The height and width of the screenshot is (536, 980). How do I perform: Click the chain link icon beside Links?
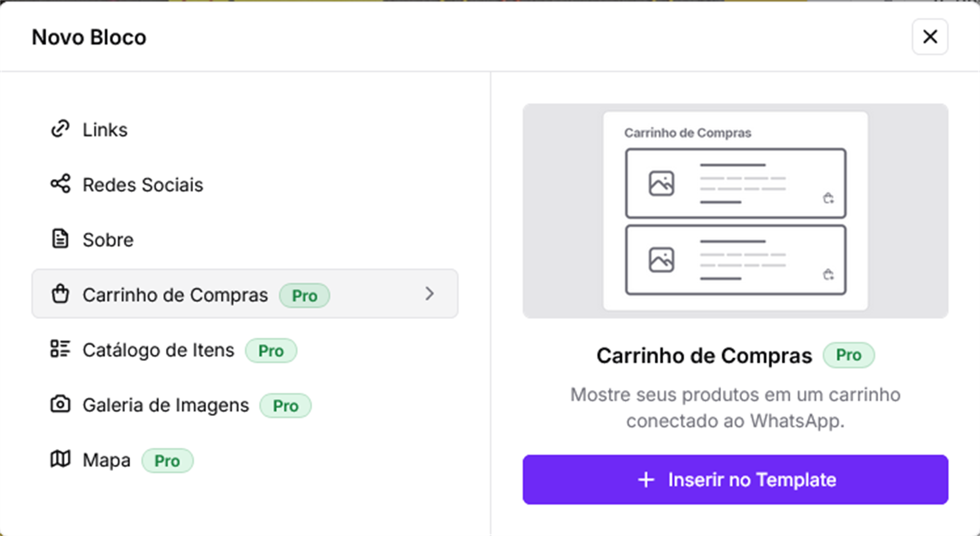coord(60,129)
